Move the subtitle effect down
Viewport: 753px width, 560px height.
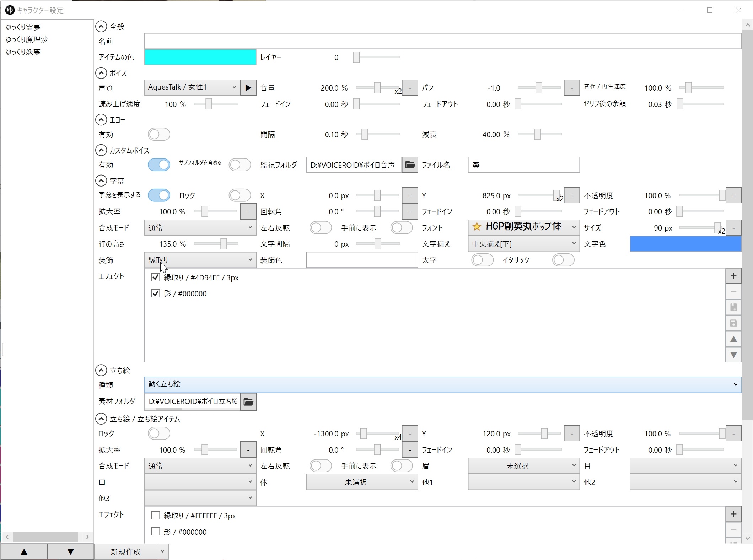click(x=733, y=355)
